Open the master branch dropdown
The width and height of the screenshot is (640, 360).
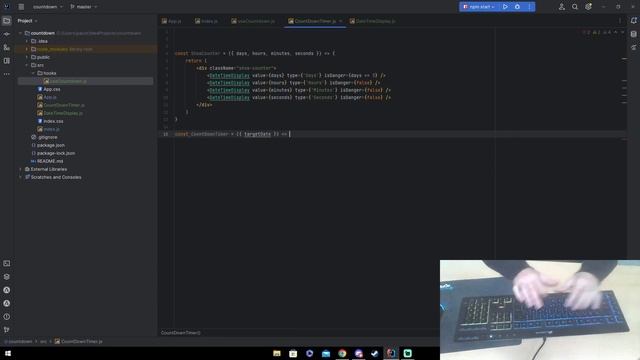point(84,7)
